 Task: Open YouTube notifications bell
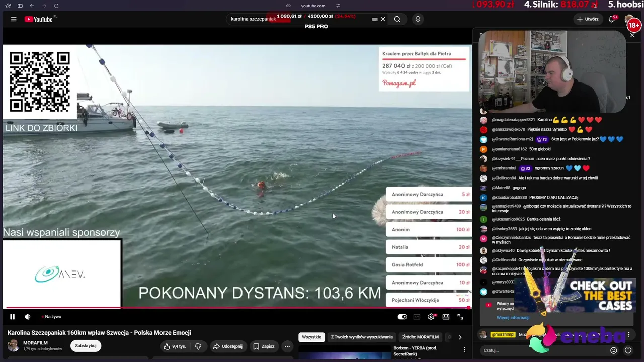pyautogui.click(x=612, y=19)
